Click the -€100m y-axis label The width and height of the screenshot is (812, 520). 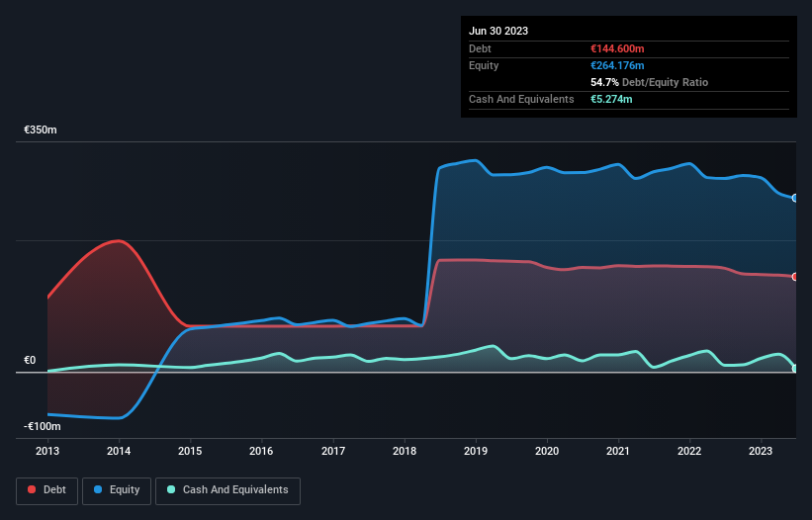[42, 426]
